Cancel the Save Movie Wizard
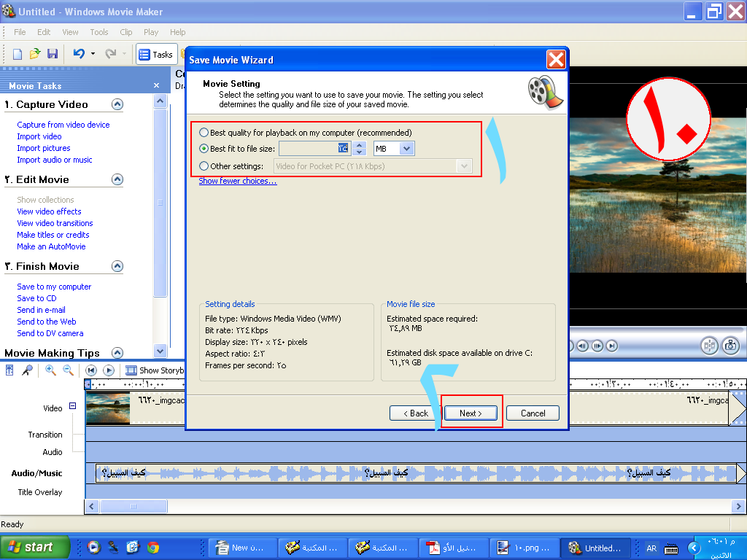 [x=533, y=413]
